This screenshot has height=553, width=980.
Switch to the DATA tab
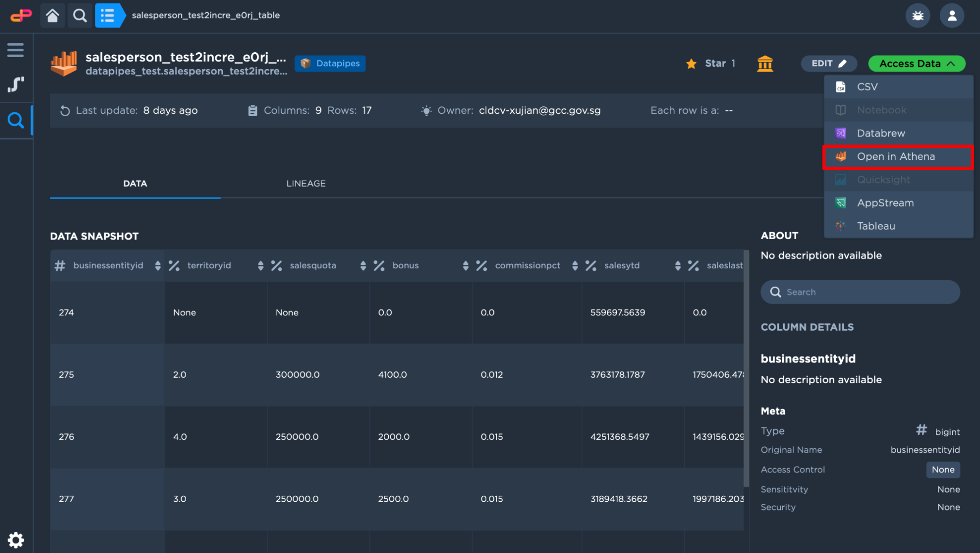(x=135, y=184)
